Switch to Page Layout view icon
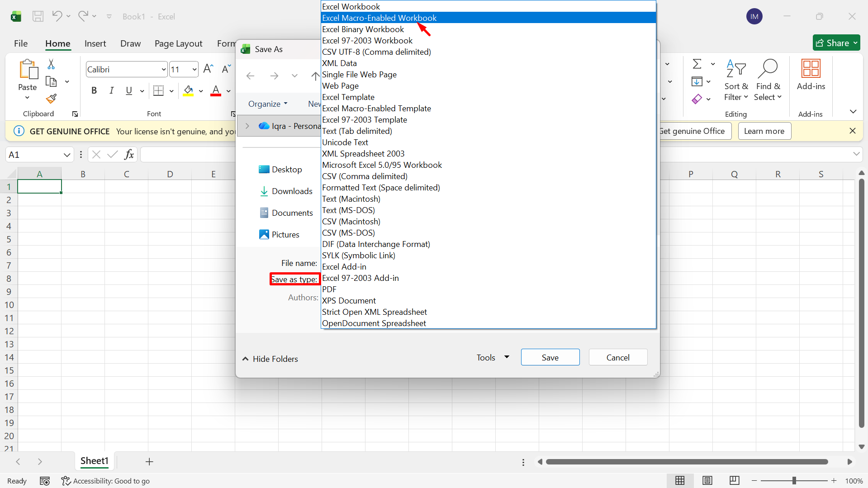 tap(707, 481)
